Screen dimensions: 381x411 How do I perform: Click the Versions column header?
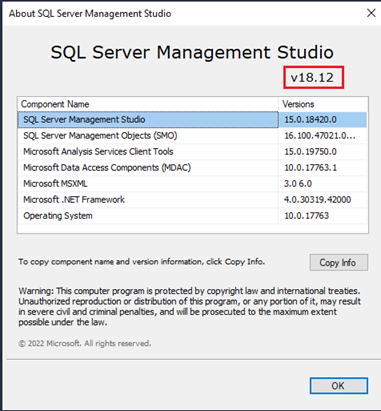(x=323, y=104)
